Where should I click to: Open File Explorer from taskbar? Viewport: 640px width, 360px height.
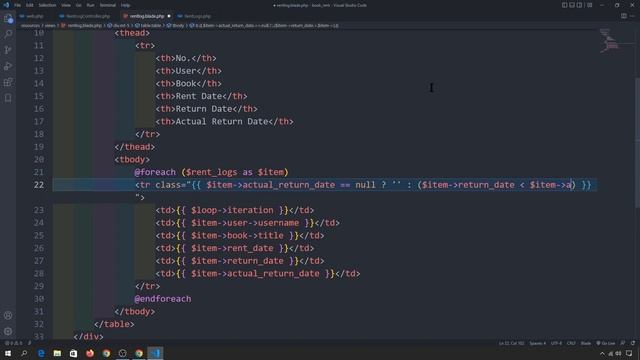click(x=57, y=353)
